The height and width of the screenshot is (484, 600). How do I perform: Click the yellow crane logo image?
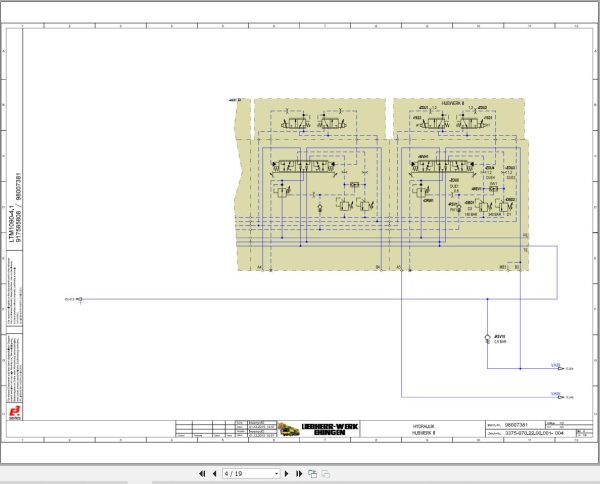click(289, 429)
